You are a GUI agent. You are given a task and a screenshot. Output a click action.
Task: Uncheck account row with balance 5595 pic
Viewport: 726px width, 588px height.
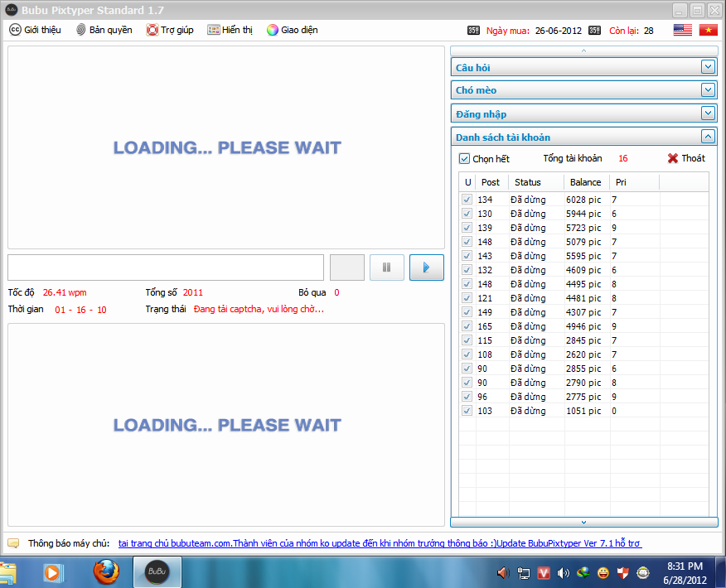click(467, 256)
